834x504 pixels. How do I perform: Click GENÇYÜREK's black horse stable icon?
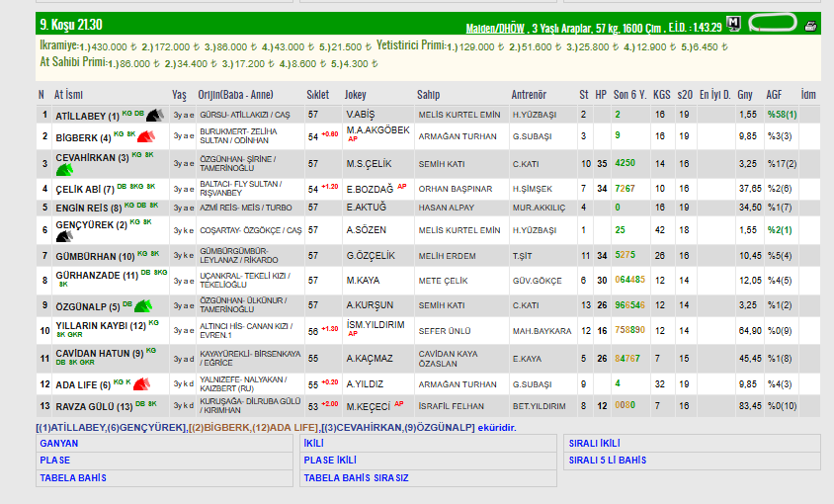[x=64, y=236]
